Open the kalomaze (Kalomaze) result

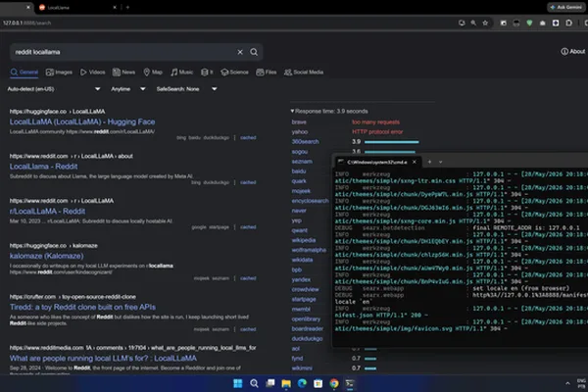coord(46,256)
